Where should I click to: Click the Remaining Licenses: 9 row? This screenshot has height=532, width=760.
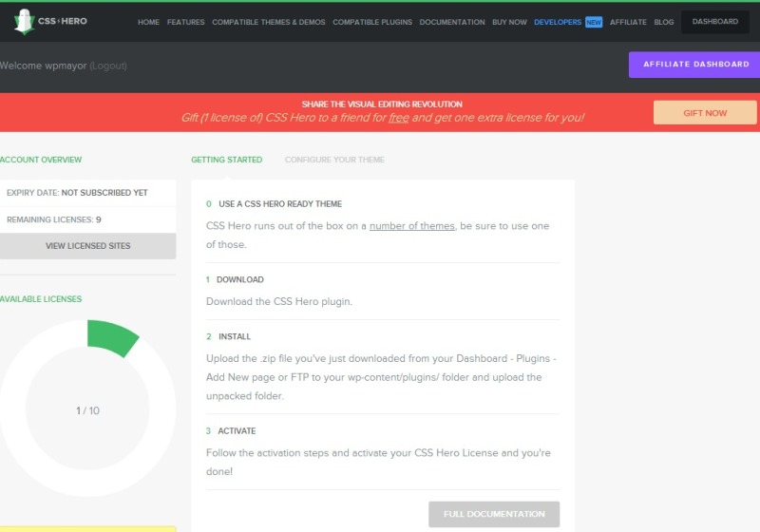pos(87,219)
